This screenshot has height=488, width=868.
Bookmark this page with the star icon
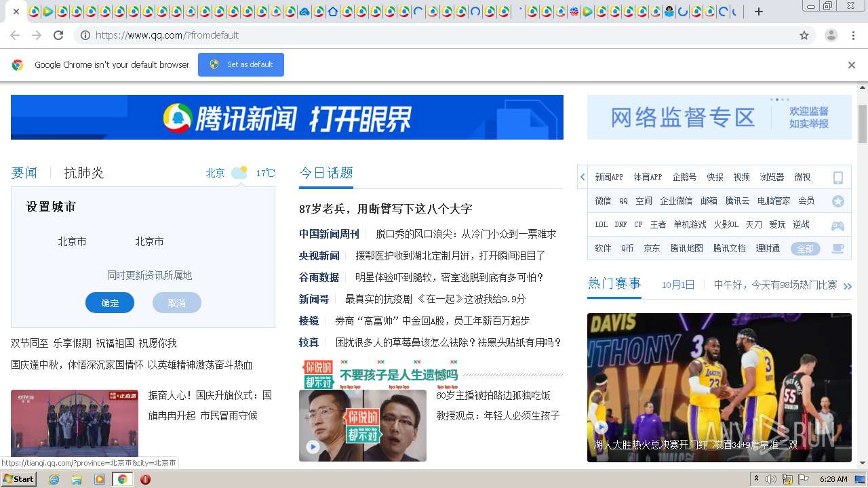coord(804,35)
